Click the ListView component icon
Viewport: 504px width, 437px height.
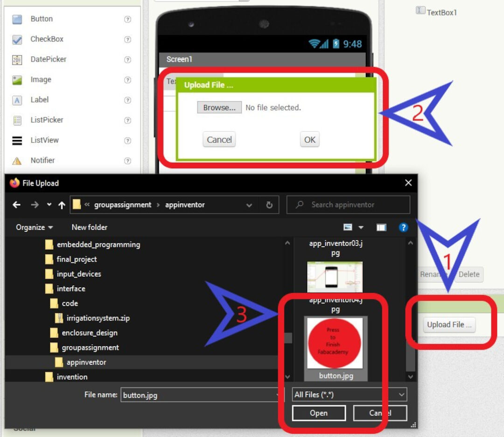[16, 140]
